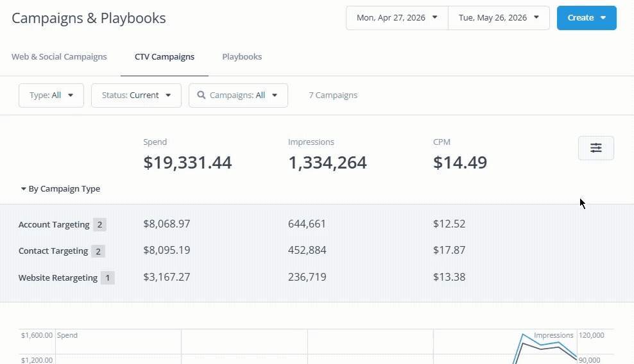Open the Create button dropdown
This screenshot has height=364, width=634.
pyautogui.click(x=587, y=18)
